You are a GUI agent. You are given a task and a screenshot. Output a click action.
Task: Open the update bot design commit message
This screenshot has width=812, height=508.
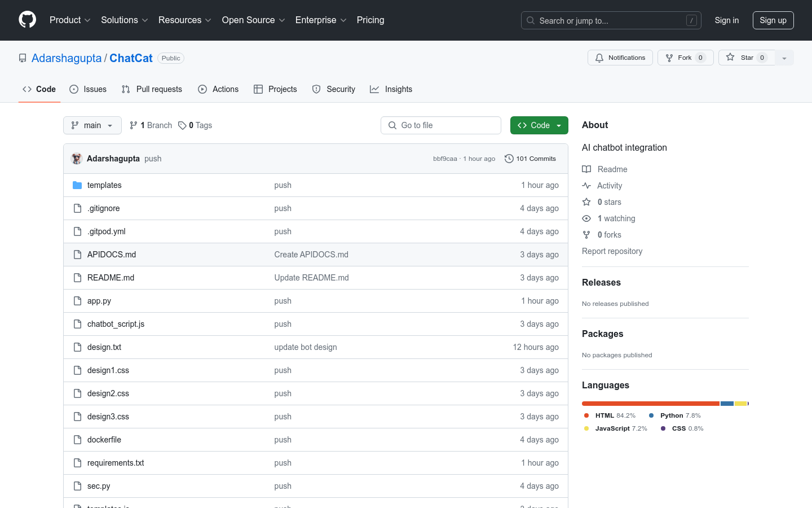pos(306,347)
